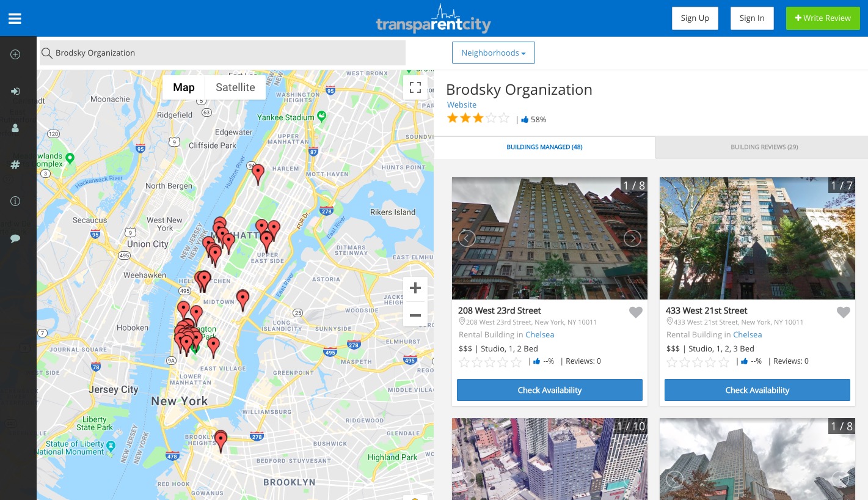Viewport: 868px width, 500px height.
Task: Click the 1 / 10 building photo
Action: coord(550,459)
